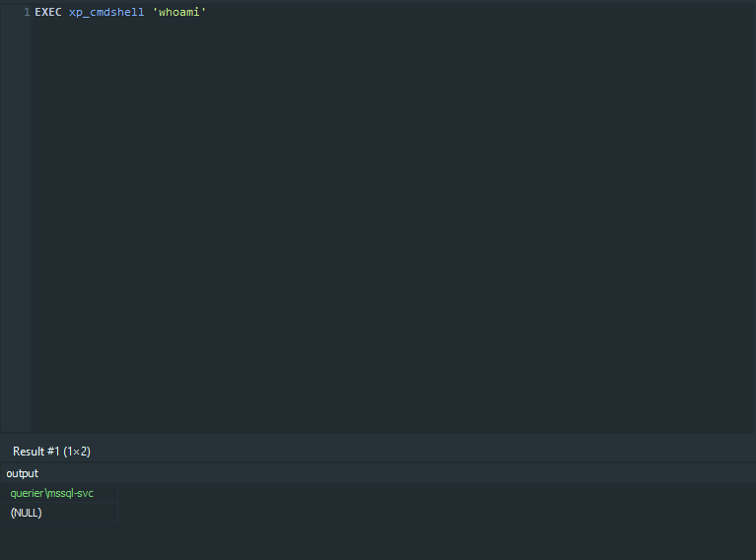This screenshot has height=560, width=756.
Task: Click blank space right of the query on line 1
Action: [x=444, y=12]
